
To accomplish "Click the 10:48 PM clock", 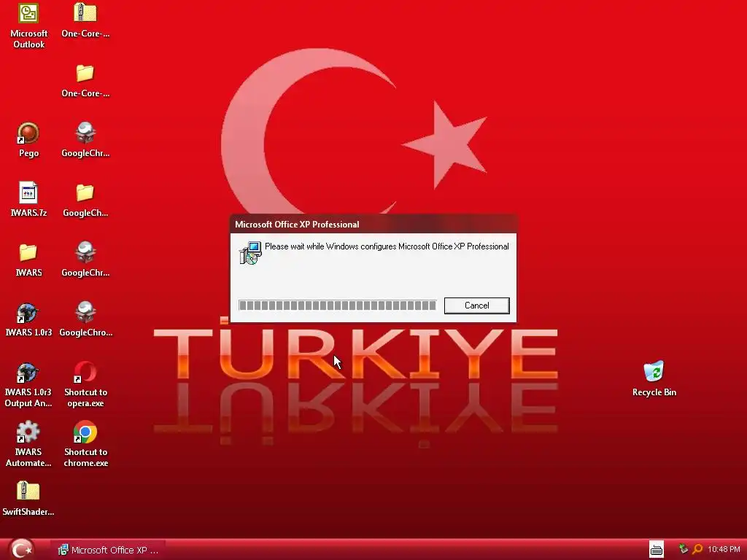I will pyautogui.click(x=724, y=549).
